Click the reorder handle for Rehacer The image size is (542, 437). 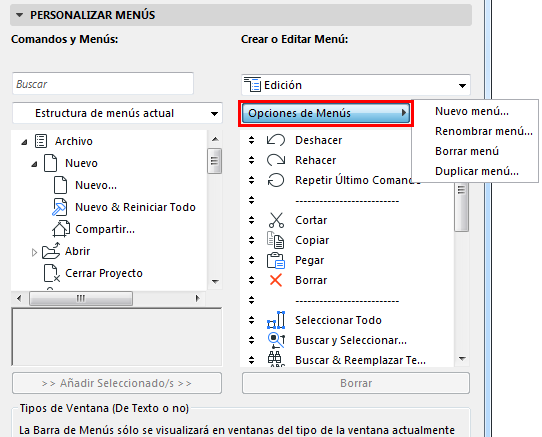tap(251, 160)
